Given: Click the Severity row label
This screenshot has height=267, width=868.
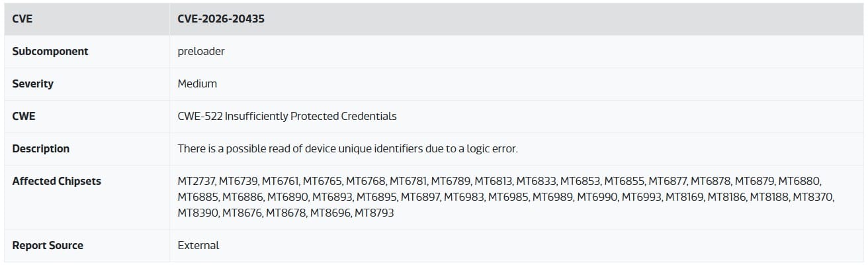Looking at the screenshot, I should pyautogui.click(x=33, y=83).
